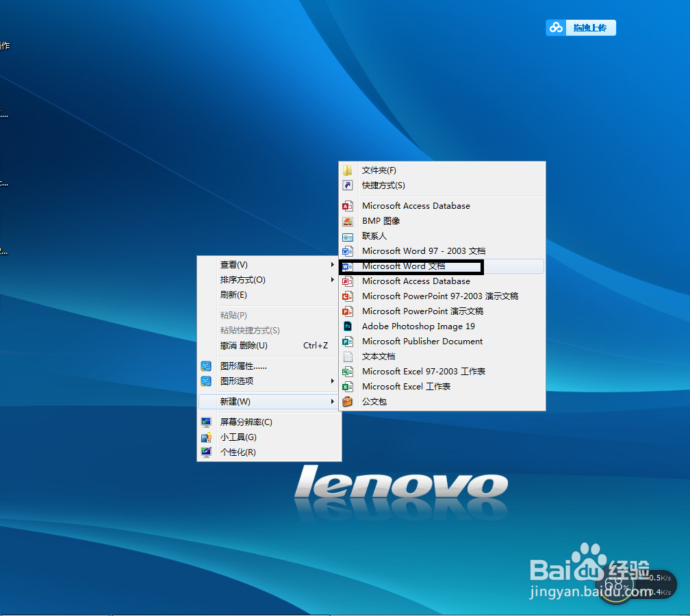This screenshot has height=616, width=690.
Task: Create new 公文包
Action: [x=442, y=401]
